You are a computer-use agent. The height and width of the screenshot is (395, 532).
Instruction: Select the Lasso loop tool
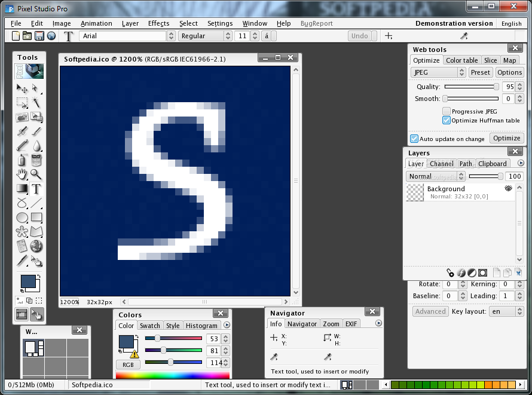click(x=22, y=203)
